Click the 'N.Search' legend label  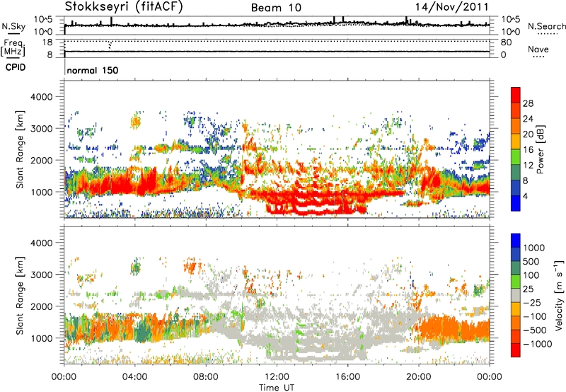coord(546,26)
